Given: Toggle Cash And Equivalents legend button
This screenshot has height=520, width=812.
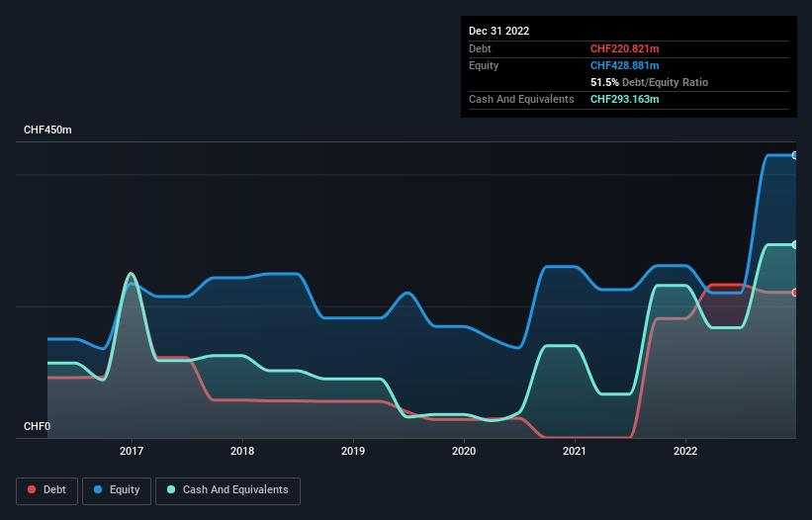Looking at the screenshot, I should (x=227, y=490).
